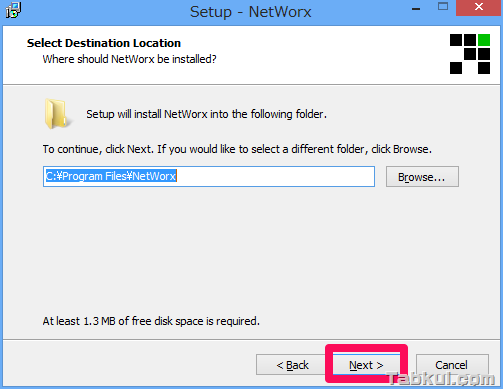Click the disabled maximize button
The image size is (503, 389).
pyautogui.click(x=443, y=7)
